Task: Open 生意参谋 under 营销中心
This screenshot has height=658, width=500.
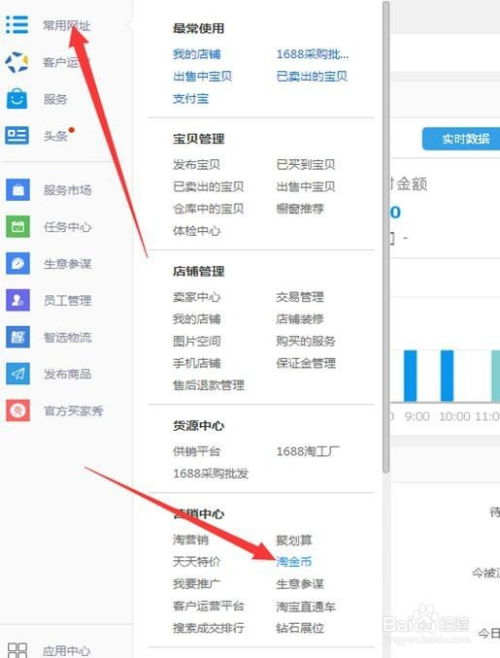Action: coord(300,584)
